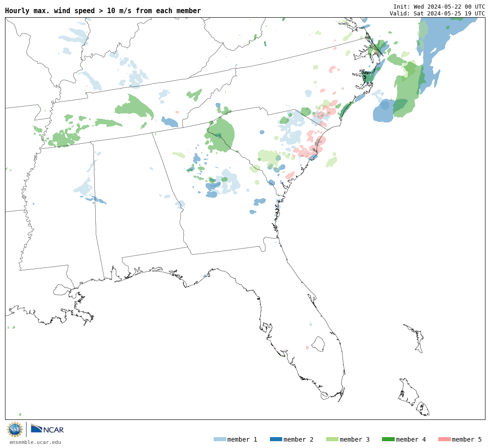Select the 'member 3' legend label

point(355,439)
